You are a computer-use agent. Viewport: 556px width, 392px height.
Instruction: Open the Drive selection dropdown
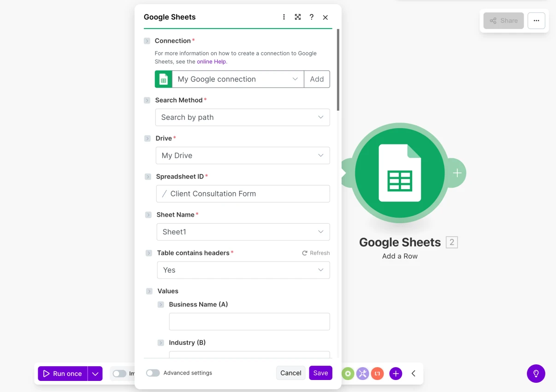(x=243, y=155)
